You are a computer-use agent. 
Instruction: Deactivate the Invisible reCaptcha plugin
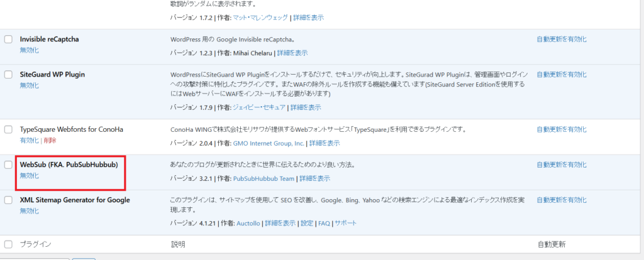tap(29, 50)
